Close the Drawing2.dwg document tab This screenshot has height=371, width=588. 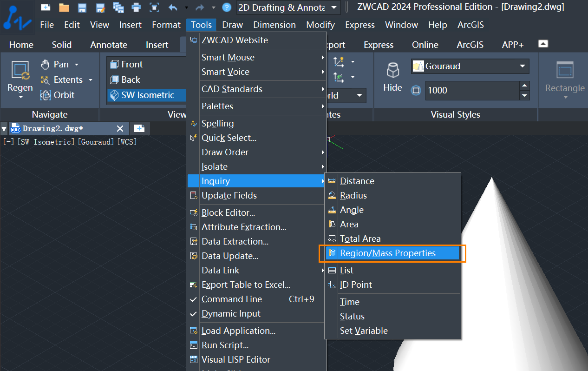(x=120, y=129)
